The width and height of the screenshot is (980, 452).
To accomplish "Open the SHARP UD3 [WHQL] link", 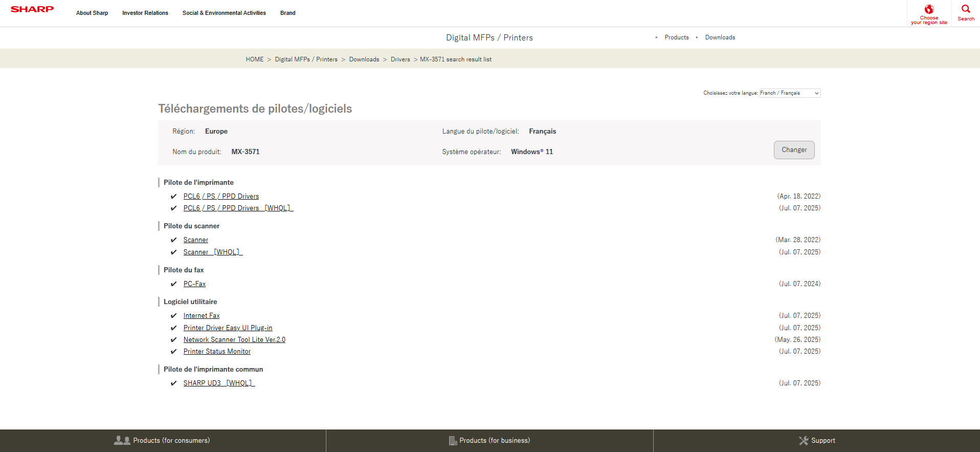I will (x=219, y=383).
